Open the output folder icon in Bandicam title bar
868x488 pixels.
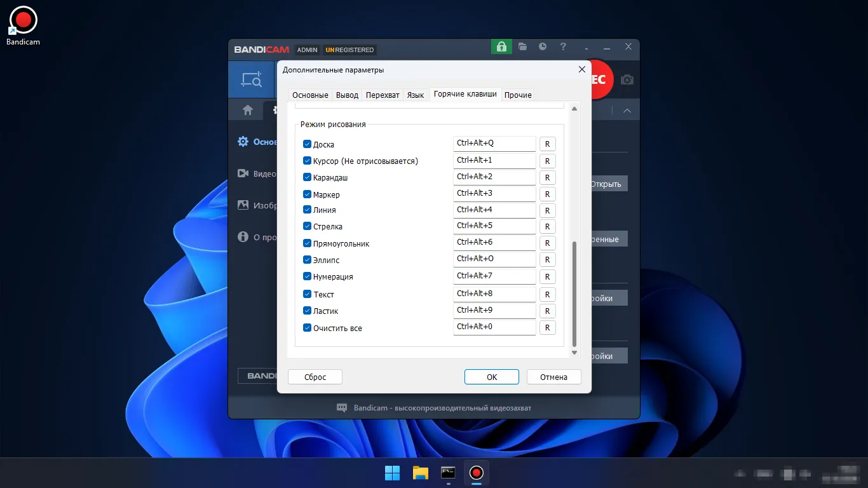coord(522,47)
